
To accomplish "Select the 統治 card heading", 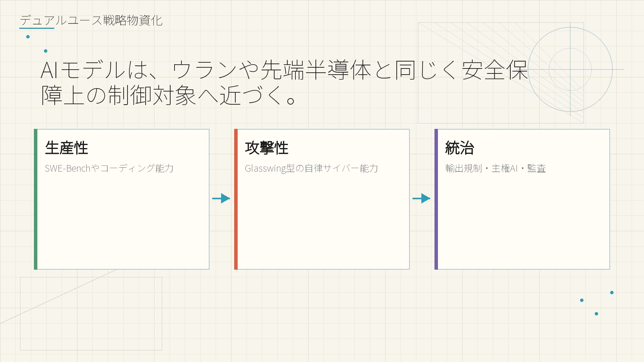I will [x=460, y=148].
